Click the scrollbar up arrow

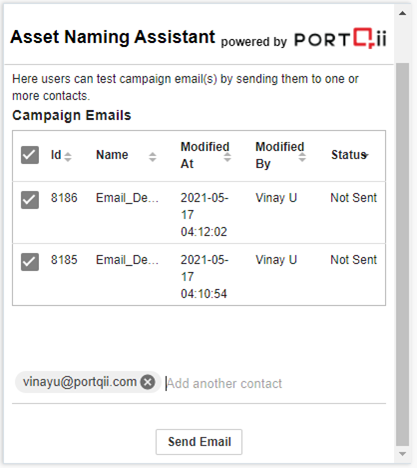[402, 13]
